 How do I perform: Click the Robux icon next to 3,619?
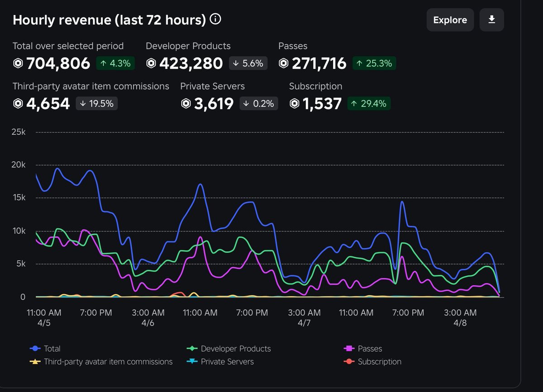click(186, 104)
